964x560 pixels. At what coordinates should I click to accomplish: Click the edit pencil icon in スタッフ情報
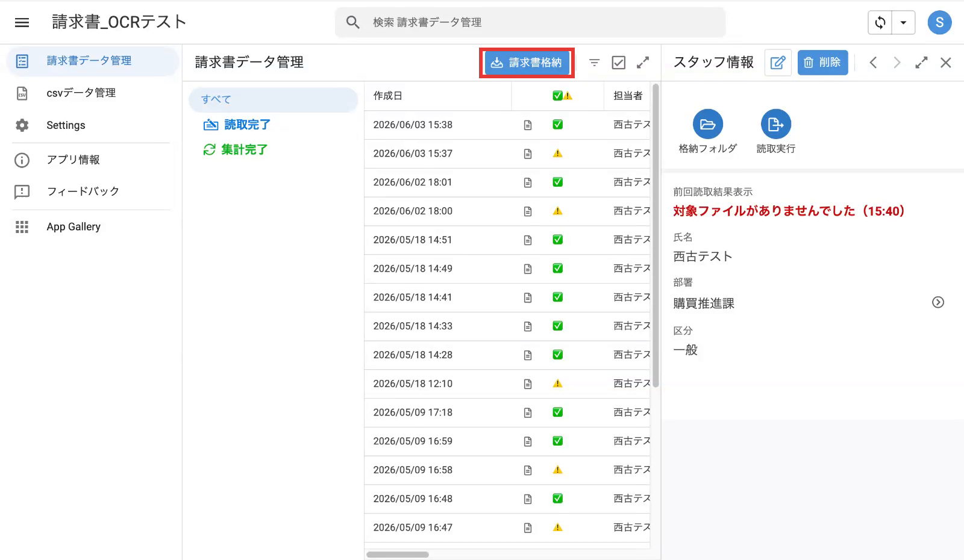(x=778, y=63)
